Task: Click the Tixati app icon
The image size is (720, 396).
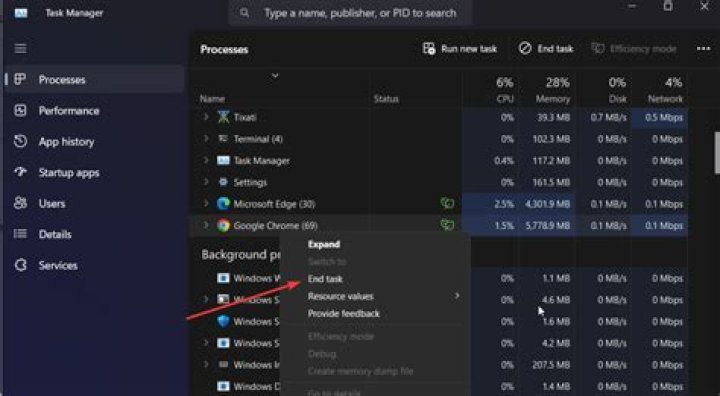Action: (223, 117)
